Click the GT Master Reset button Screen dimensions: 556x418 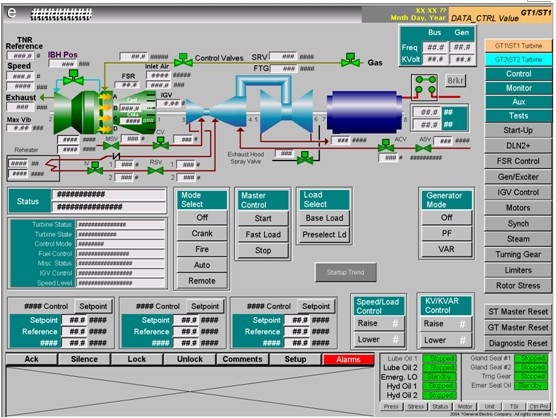pos(518,327)
